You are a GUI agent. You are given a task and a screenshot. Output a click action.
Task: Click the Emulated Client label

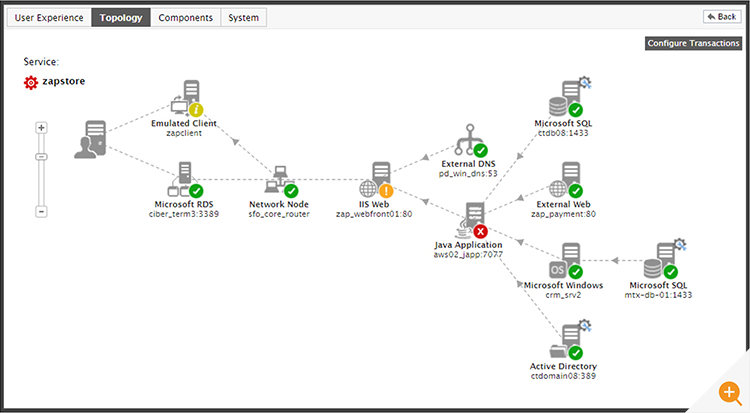[184, 123]
